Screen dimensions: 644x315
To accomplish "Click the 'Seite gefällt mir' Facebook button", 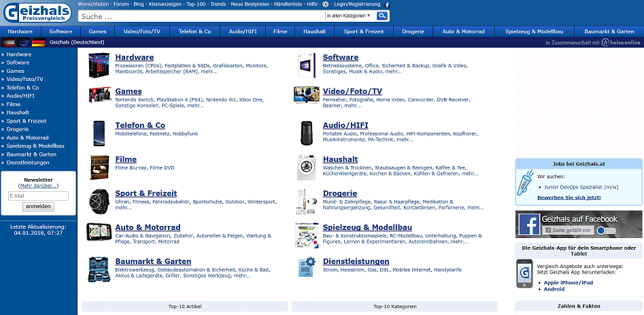I will (x=568, y=231).
